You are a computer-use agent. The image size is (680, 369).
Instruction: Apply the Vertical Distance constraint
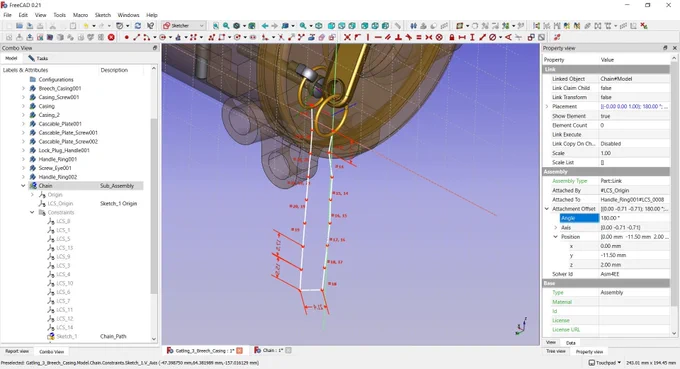[472, 37]
